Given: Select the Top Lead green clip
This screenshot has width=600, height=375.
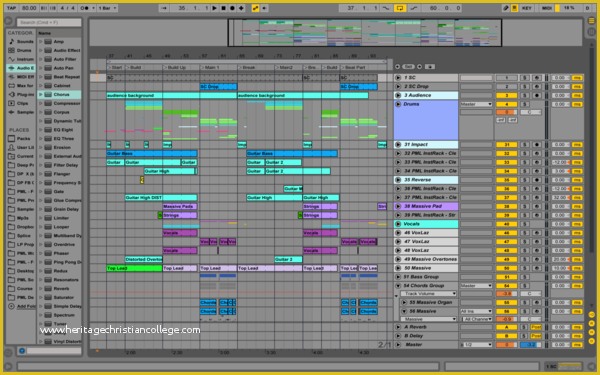Looking at the screenshot, I should [x=134, y=268].
